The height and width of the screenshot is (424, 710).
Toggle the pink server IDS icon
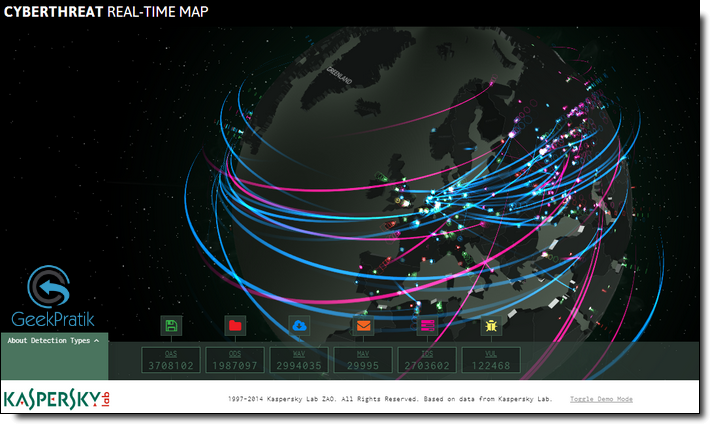pyautogui.click(x=427, y=326)
